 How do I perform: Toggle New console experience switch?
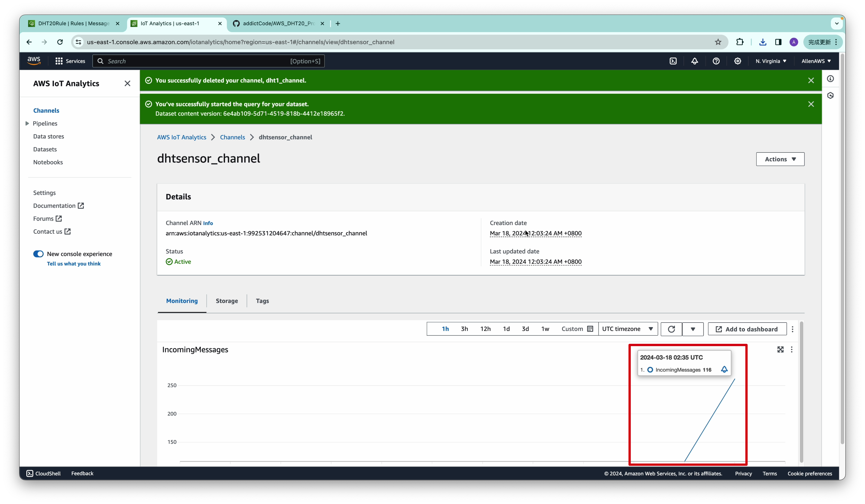click(x=38, y=254)
